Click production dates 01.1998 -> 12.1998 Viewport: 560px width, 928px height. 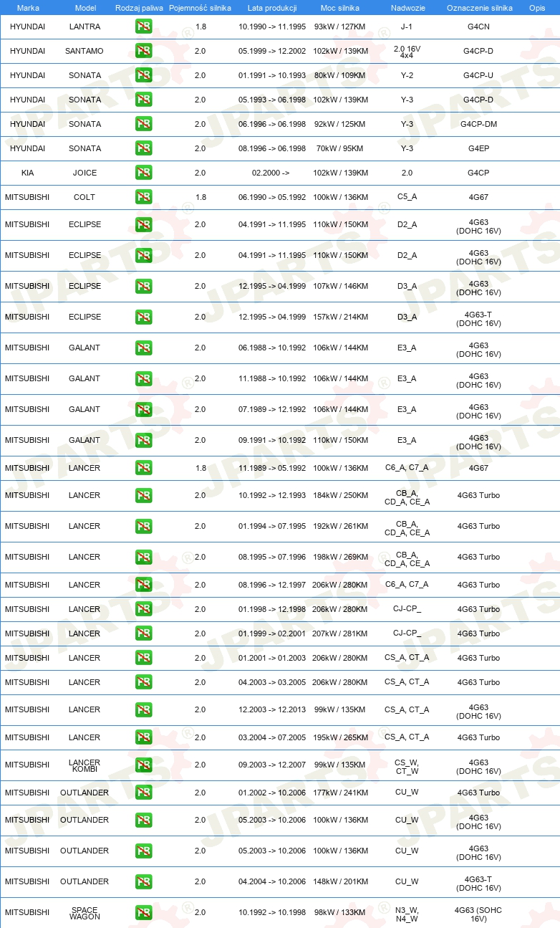click(x=272, y=609)
